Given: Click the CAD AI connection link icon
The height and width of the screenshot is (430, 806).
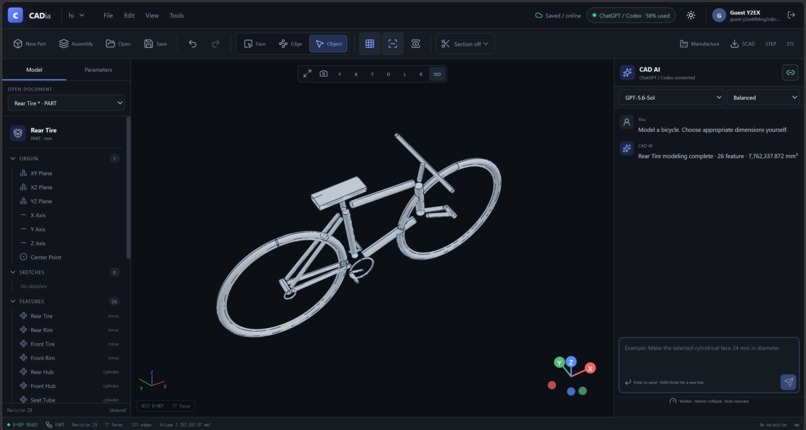Looking at the screenshot, I should click(790, 72).
